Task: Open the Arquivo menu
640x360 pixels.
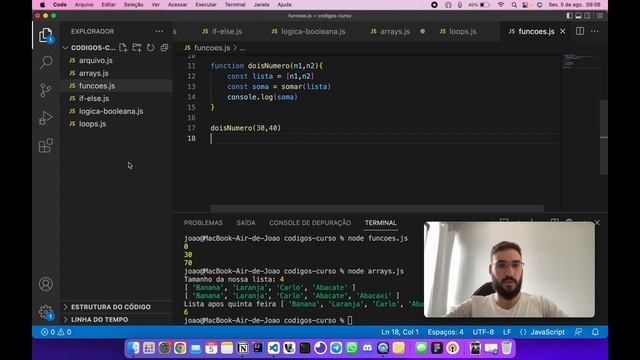Action: coord(84,5)
